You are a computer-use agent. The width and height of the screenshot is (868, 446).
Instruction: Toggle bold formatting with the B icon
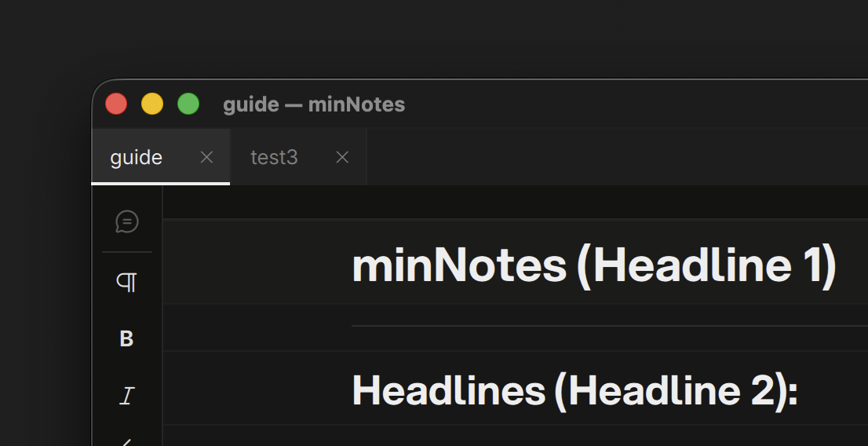(127, 338)
